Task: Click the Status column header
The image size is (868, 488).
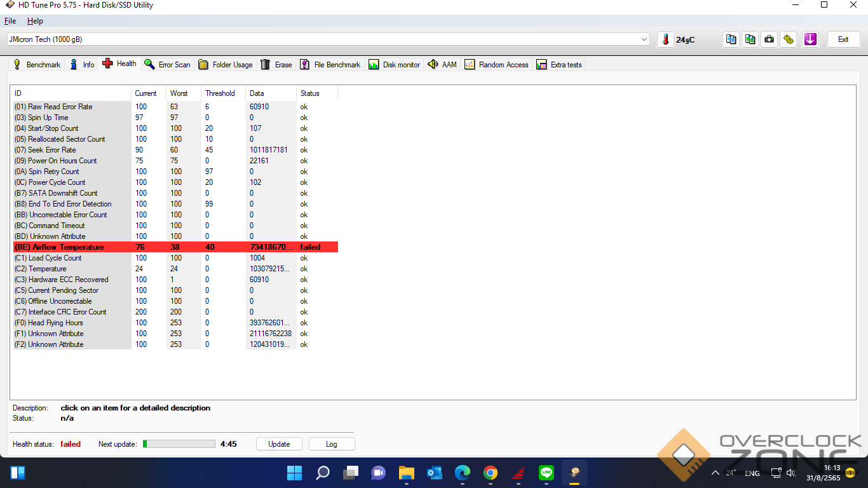Action: coord(317,93)
